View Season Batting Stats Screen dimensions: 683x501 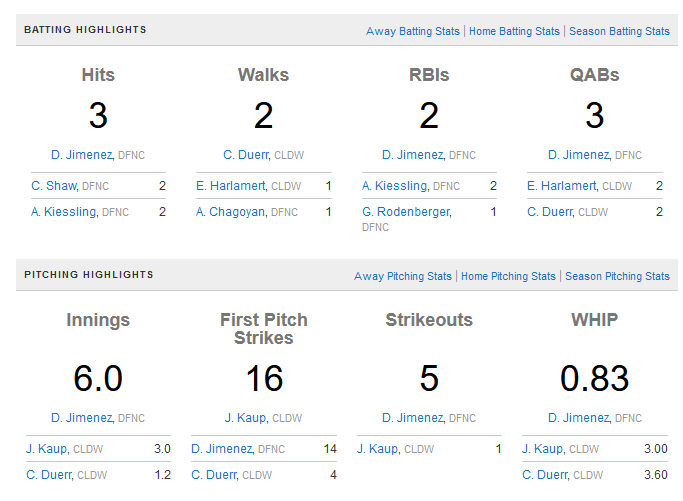(x=619, y=31)
